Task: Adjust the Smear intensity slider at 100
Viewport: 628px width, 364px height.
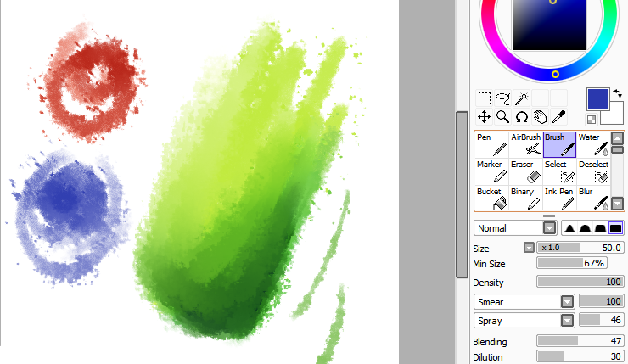Action: click(602, 301)
